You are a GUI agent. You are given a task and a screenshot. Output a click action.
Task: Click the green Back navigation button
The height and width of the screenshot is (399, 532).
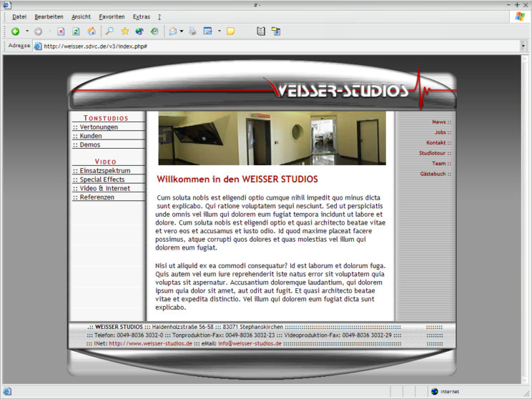(x=15, y=31)
